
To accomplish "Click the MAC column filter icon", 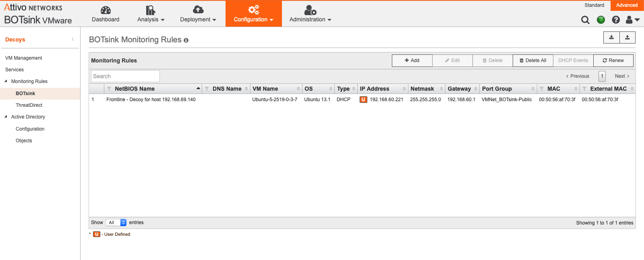I will pos(542,89).
